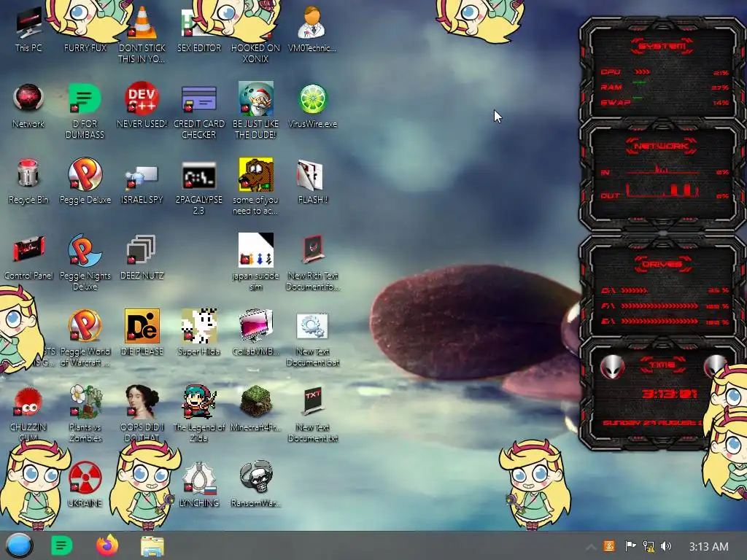Click the alien head on time gadget
The width and height of the screenshot is (747, 560).
tap(613, 367)
